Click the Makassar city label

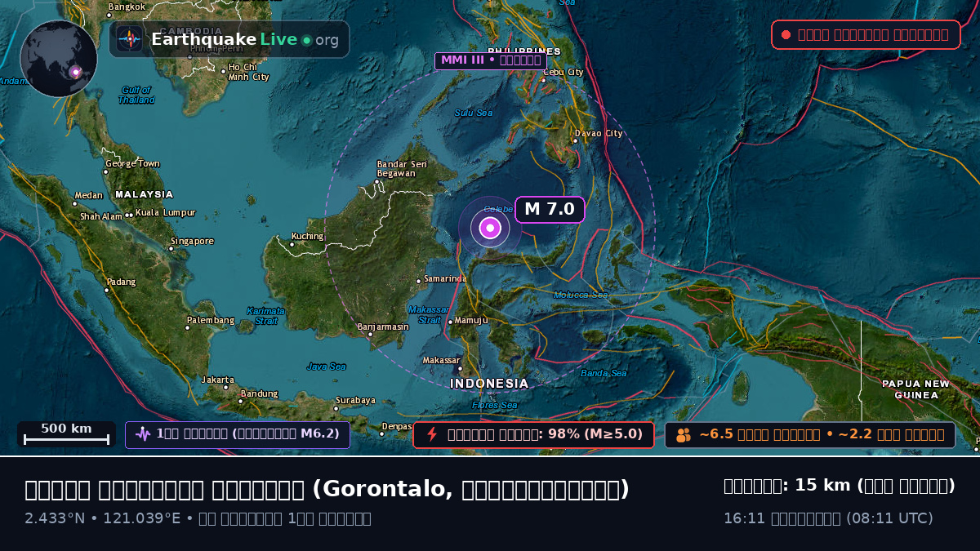[x=442, y=361]
